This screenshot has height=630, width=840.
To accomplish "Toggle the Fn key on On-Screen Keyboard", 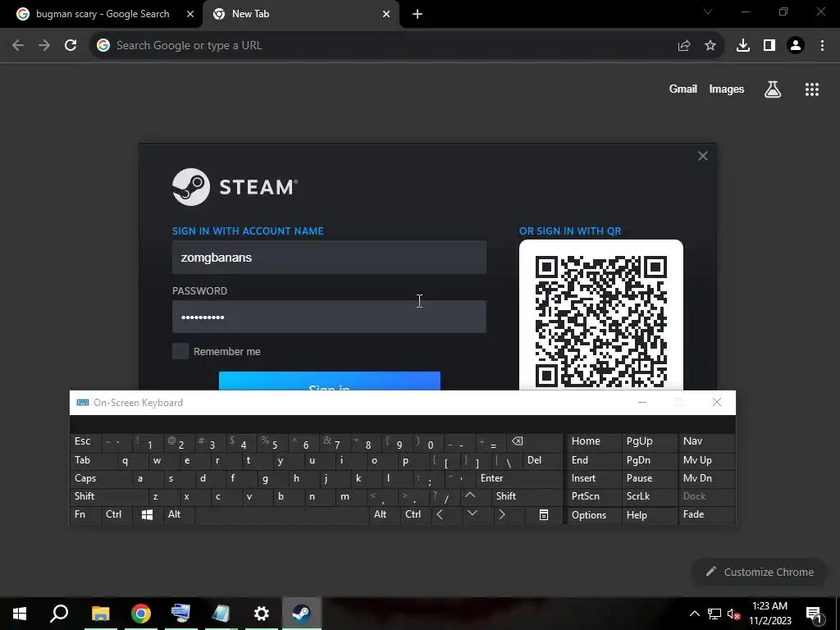I will click(85, 515).
